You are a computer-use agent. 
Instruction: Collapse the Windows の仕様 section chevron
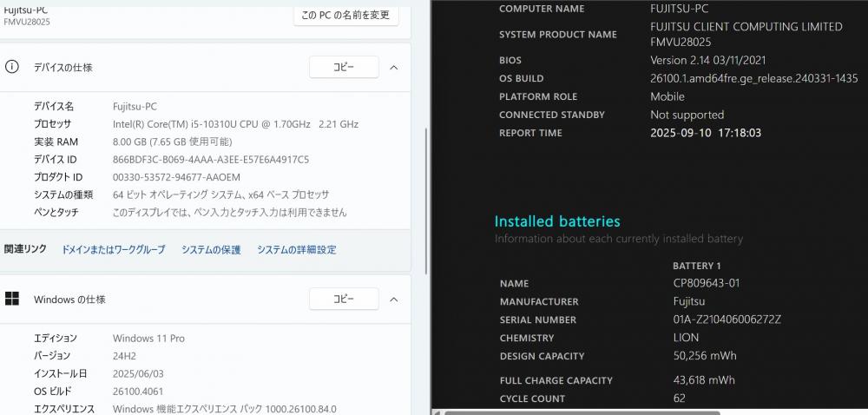pos(393,300)
